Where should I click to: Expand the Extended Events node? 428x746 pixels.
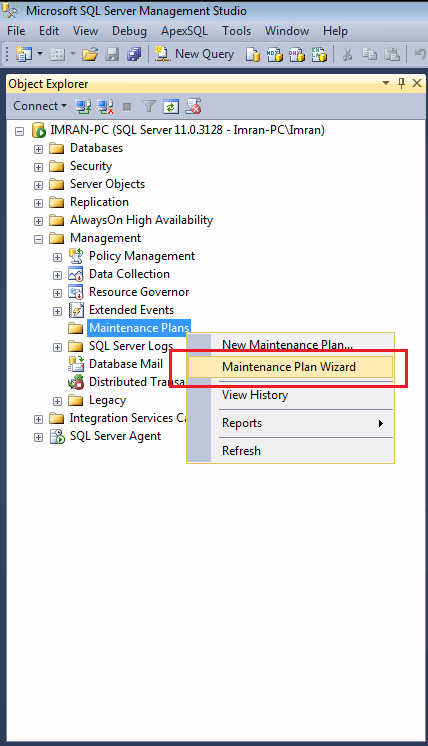pyautogui.click(x=58, y=312)
